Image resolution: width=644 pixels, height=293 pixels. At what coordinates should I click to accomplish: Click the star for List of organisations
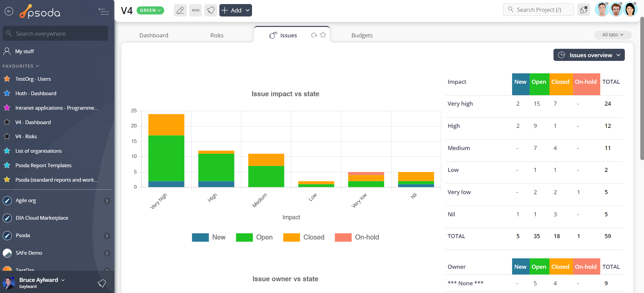7,151
